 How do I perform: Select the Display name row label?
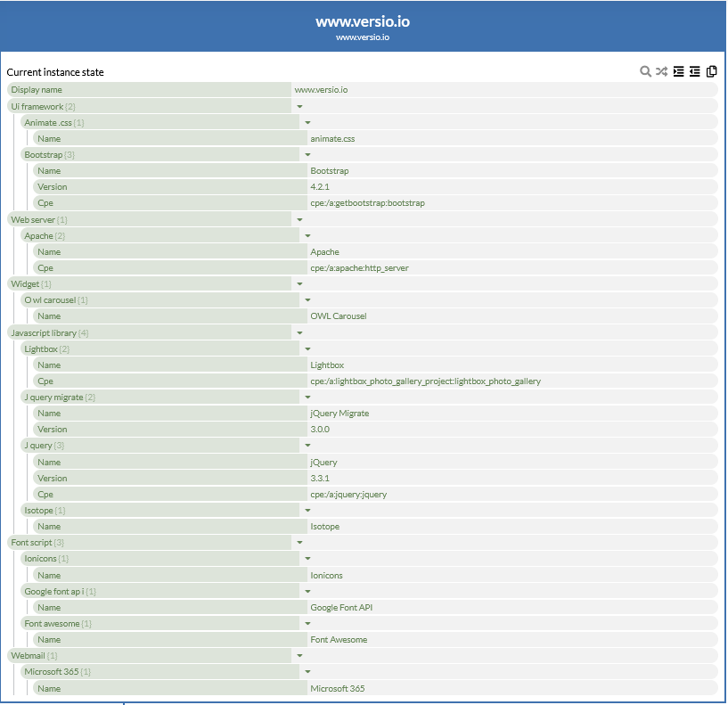click(x=37, y=90)
